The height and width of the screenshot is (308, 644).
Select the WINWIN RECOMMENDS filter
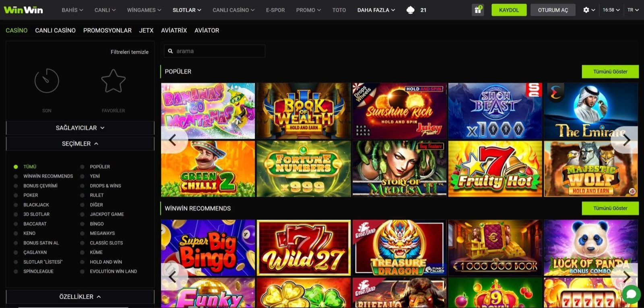43,176
